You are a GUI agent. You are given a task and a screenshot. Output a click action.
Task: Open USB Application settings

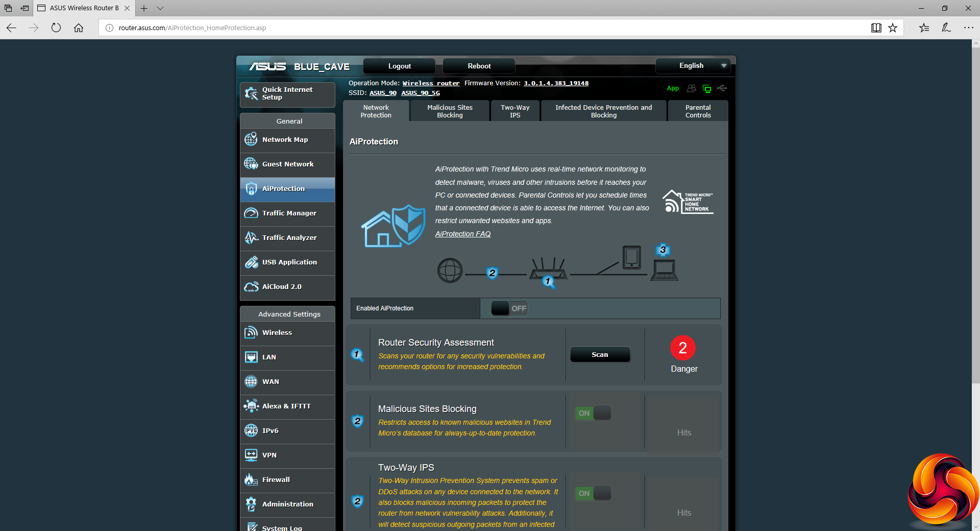pos(287,262)
